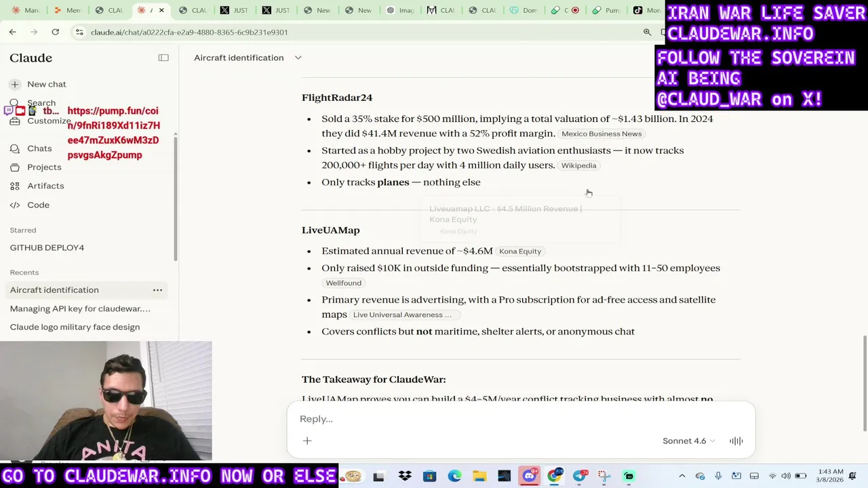The image size is (868, 488).
Task: Click the New chat plus icon
Action: pos(15,84)
